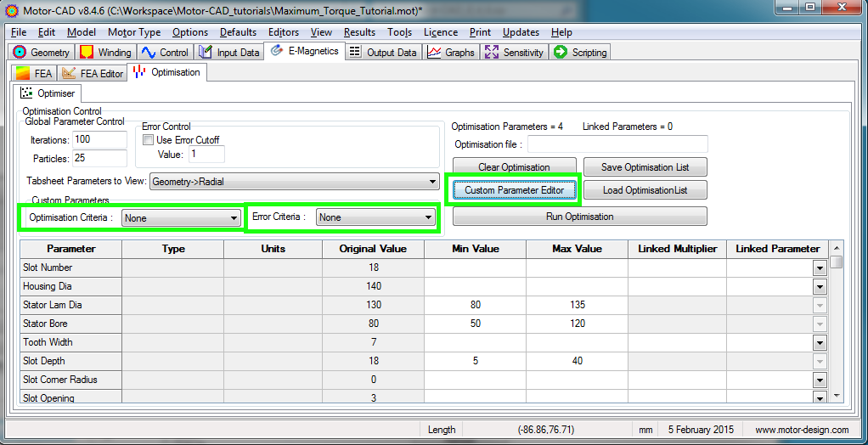
Task: Click the Geometry tab icon
Action: [20, 52]
